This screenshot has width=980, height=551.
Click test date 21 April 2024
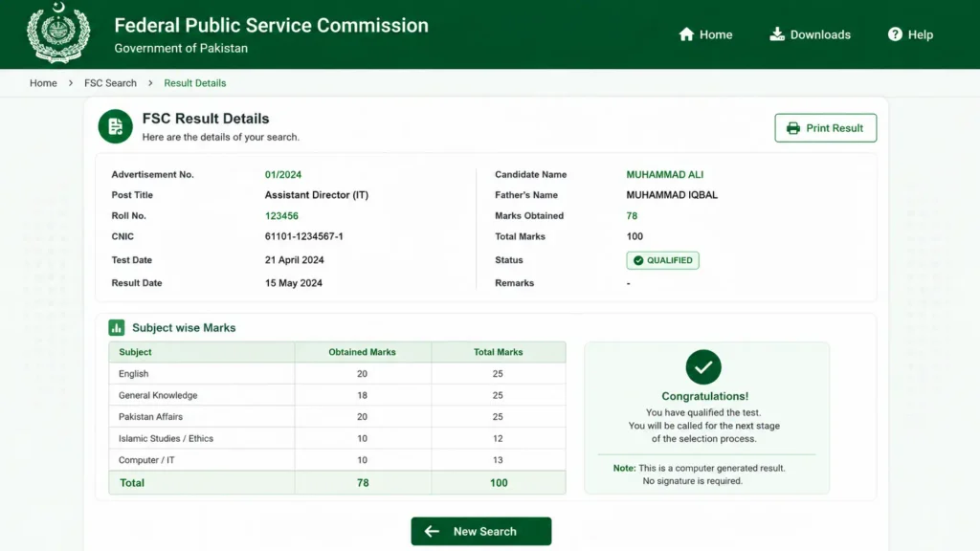coord(295,260)
